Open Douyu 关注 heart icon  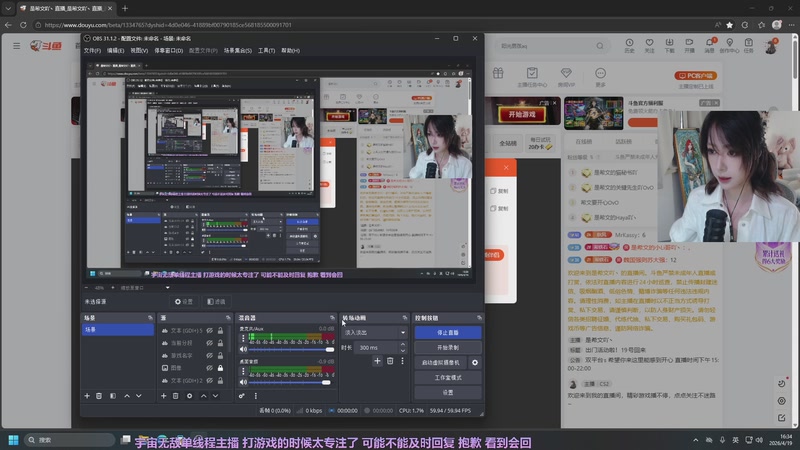(x=649, y=45)
